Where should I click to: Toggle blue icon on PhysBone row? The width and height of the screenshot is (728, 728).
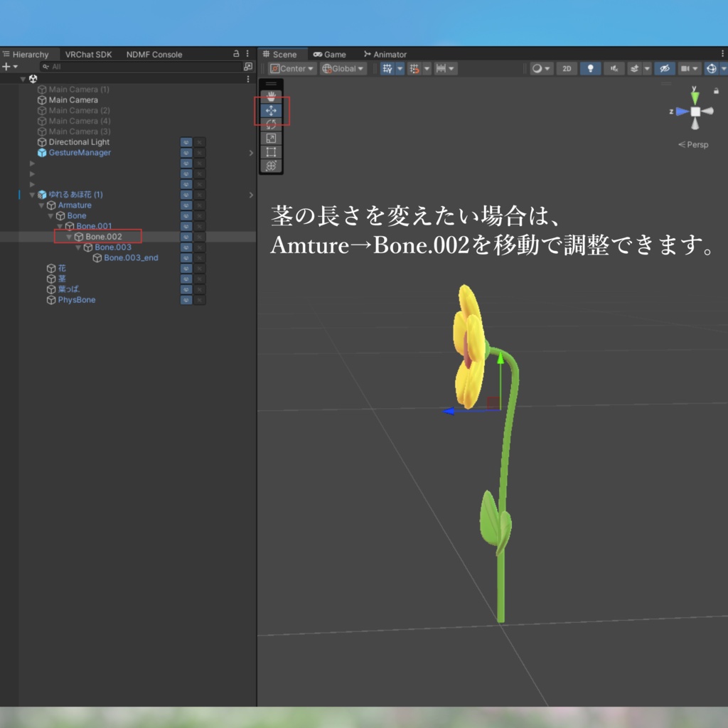[186, 300]
